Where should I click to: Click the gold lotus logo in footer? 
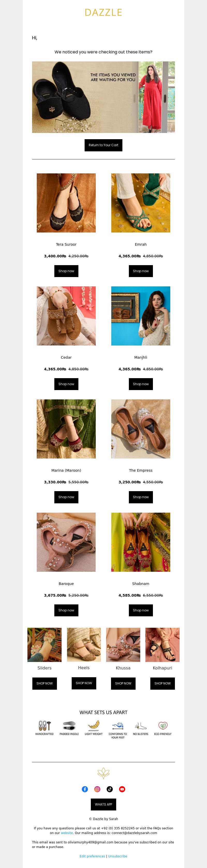tap(103, 773)
